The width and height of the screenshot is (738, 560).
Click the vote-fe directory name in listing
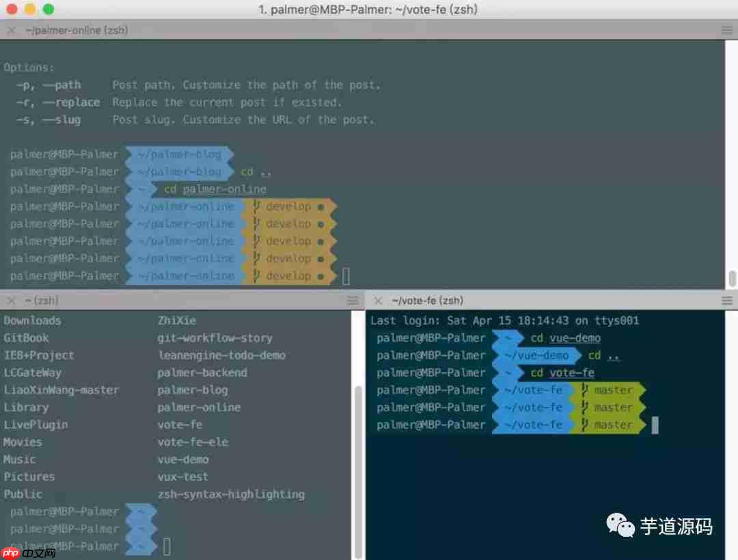[x=179, y=424]
